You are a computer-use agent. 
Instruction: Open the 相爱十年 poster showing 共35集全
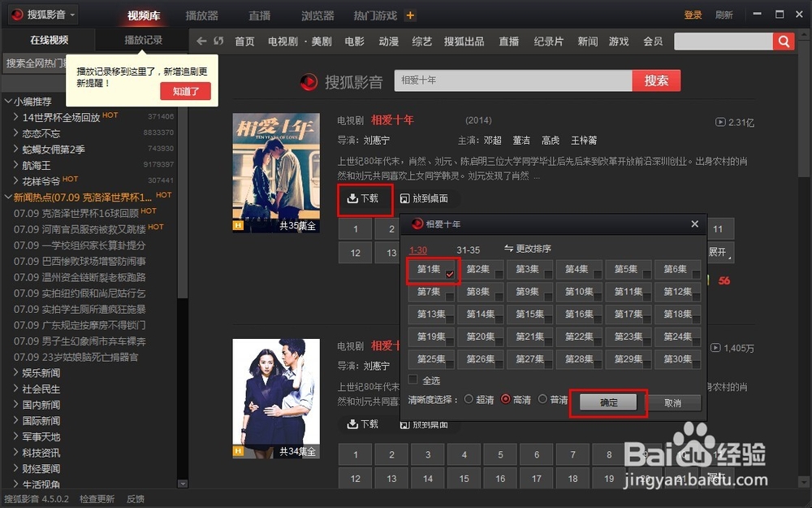click(x=276, y=172)
